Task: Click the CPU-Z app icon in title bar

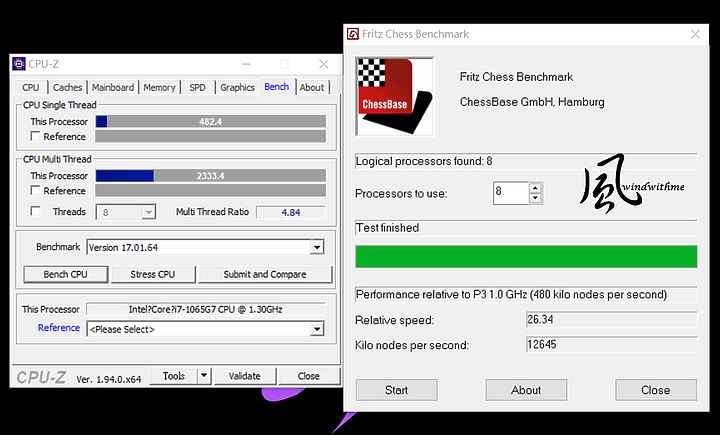Action: coord(19,64)
